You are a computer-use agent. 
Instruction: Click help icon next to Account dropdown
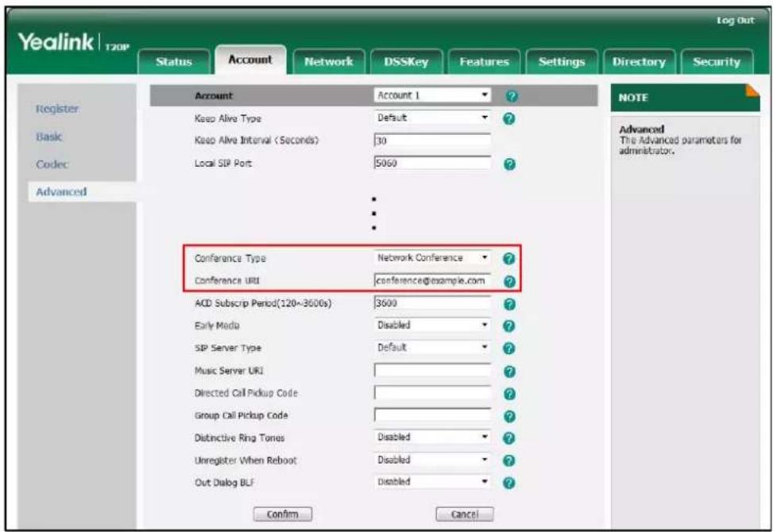click(x=512, y=96)
